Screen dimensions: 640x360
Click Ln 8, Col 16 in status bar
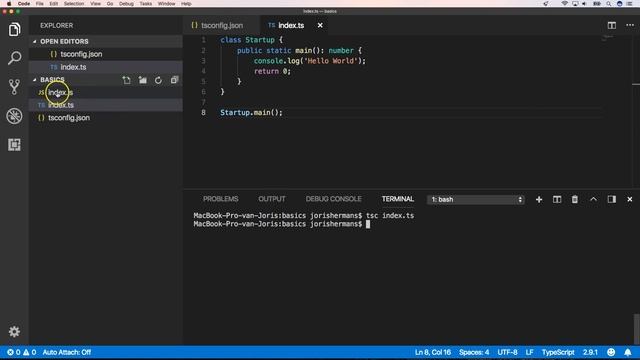pos(433,352)
